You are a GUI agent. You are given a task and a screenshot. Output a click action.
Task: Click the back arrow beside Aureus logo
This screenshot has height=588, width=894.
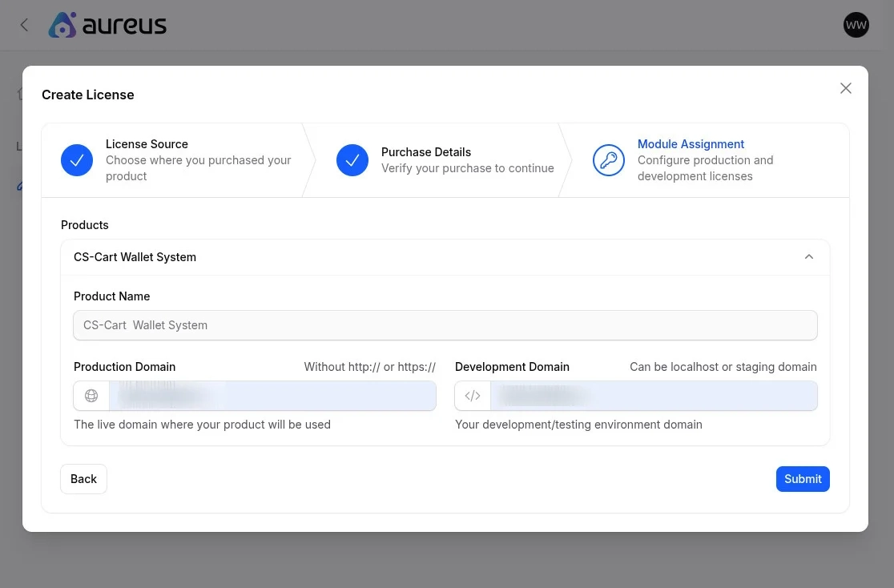coord(24,25)
